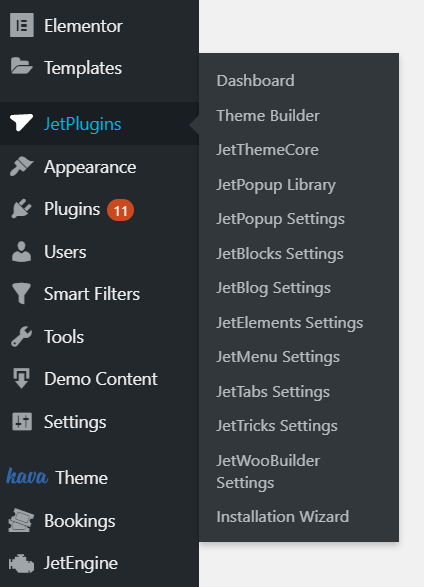Viewport: 424px width, 587px height.
Task: Click the Plugins plug icon
Action: (21, 209)
